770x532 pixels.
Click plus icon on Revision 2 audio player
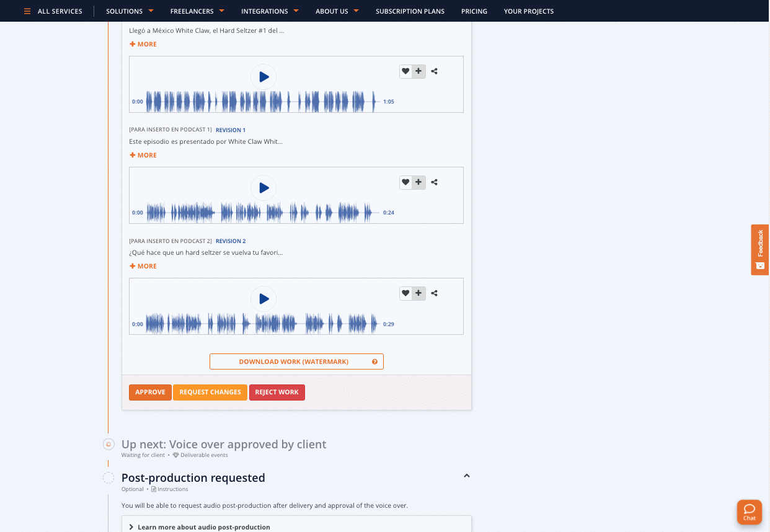tap(419, 293)
